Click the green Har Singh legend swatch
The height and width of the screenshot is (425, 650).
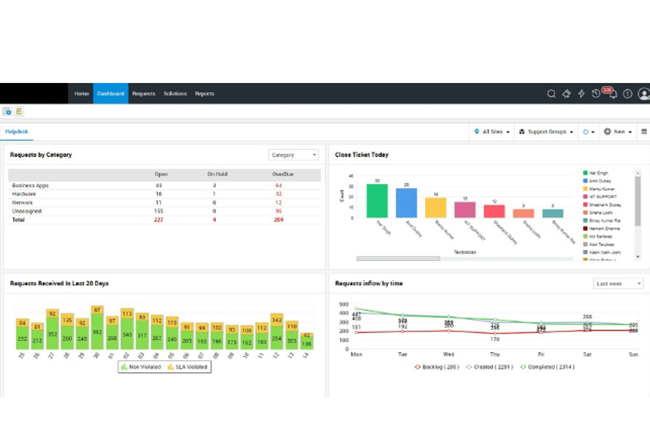[x=584, y=173]
